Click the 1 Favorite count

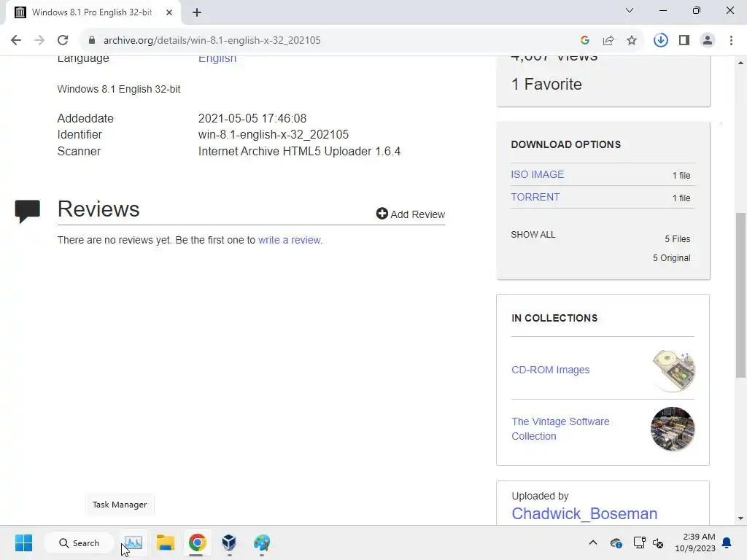(x=546, y=85)
